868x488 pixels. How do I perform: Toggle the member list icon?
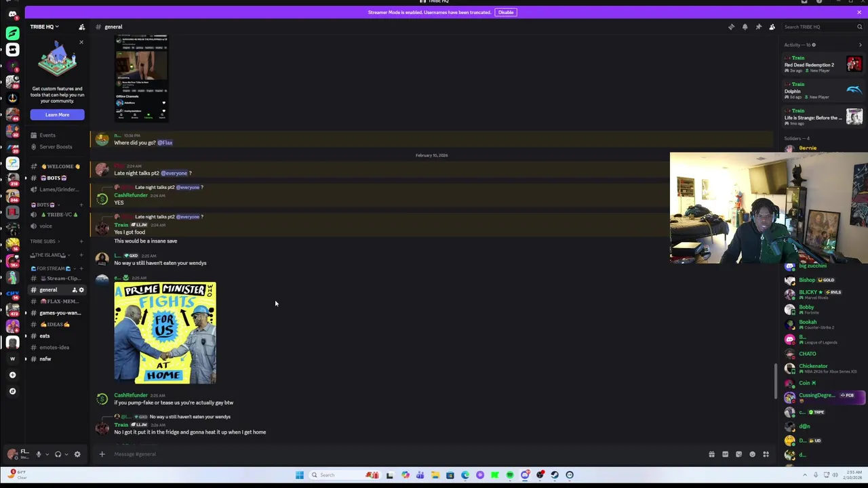click(772, 27)
